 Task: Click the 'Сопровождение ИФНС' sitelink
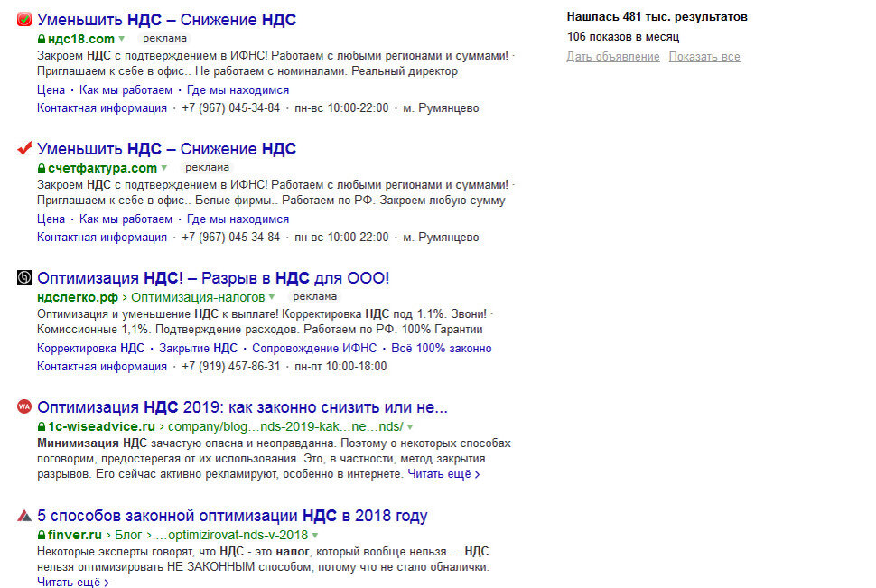(314, 349)
